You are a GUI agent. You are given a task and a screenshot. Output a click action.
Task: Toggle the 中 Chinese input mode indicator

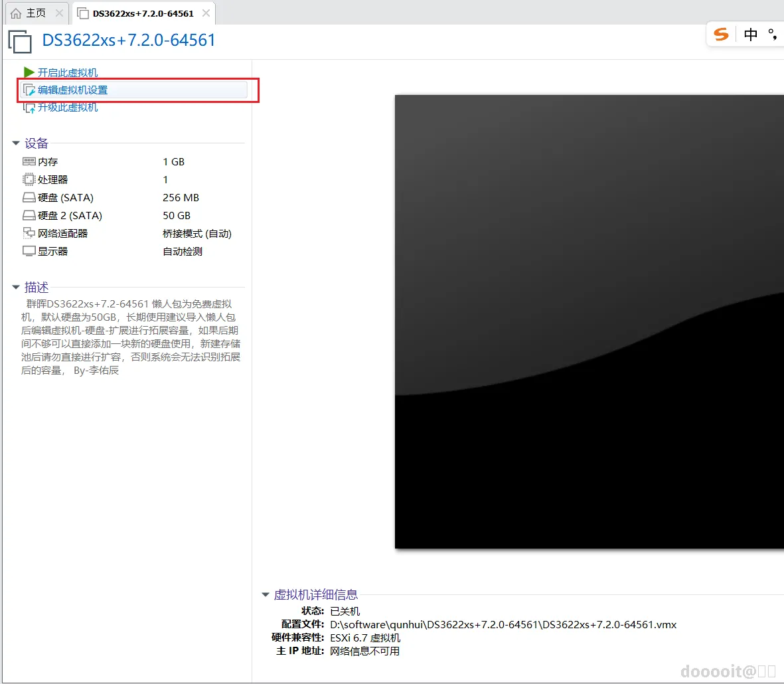(x=751, y=35)
